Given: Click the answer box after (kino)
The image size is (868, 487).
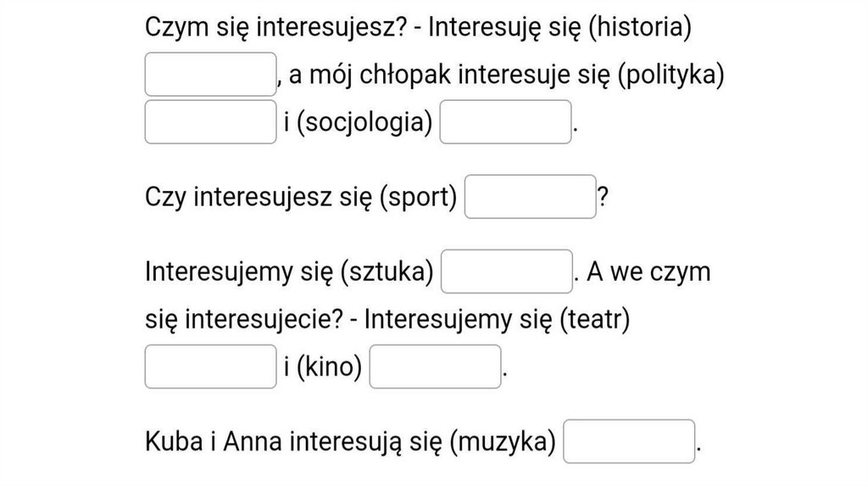Looking at the screenshot, I should tap(436, 367).
